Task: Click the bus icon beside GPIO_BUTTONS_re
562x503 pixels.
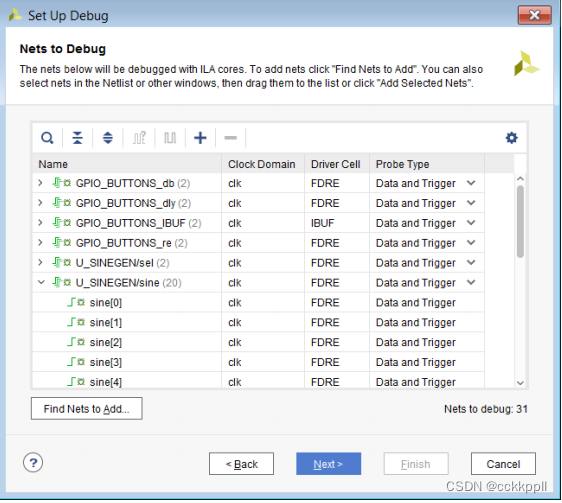Action: click(x=62, y=243)
